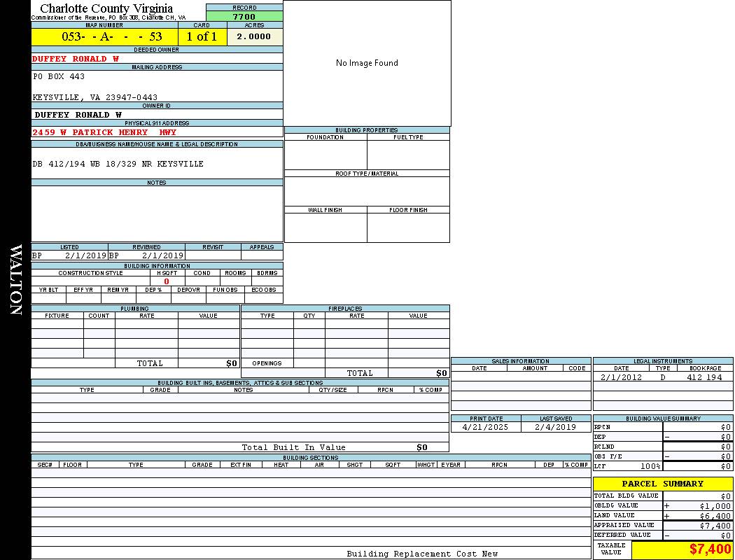Click the acres value 2.0000

(x=254, y=37)
